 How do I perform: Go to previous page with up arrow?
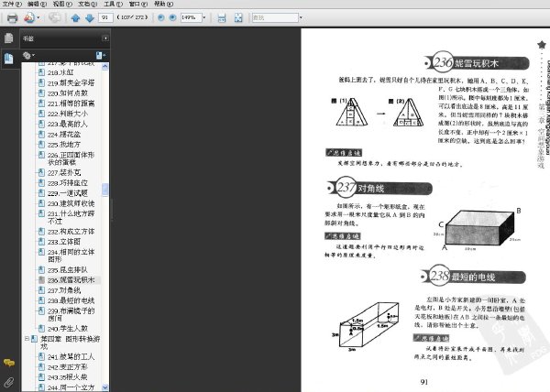point(75,18)
